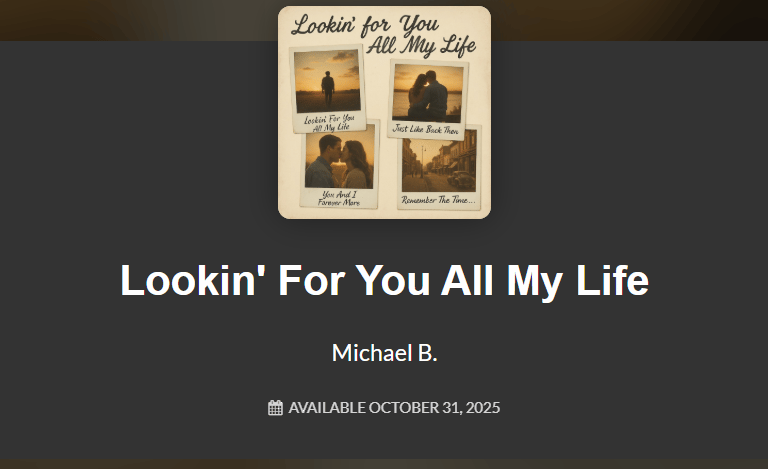This screenshot has height=469, width=768.
Task: Click the blurred strip along the bottom edge
Action: coord(384,464)
